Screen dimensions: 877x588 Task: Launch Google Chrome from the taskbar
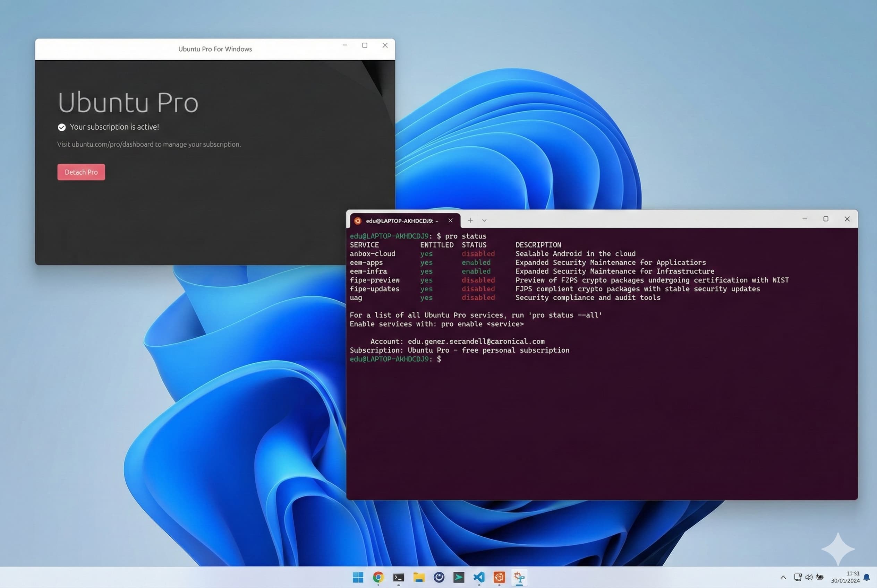pyautogui.click(x=378, y=577)
